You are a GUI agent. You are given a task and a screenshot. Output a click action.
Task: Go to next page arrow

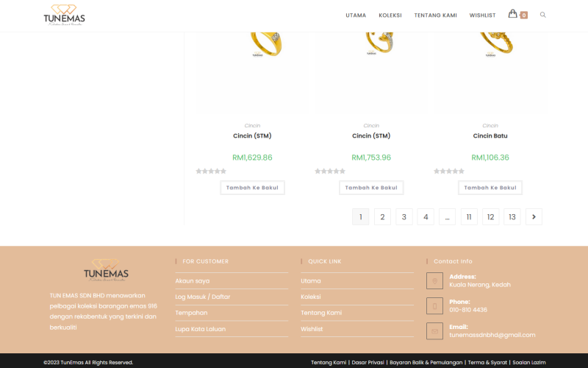tap(534, 216)
